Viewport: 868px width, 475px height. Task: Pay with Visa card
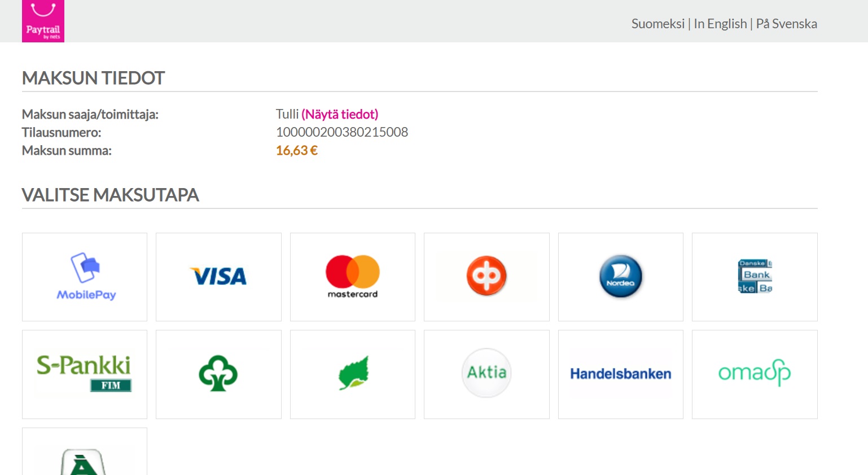(218, 277)
